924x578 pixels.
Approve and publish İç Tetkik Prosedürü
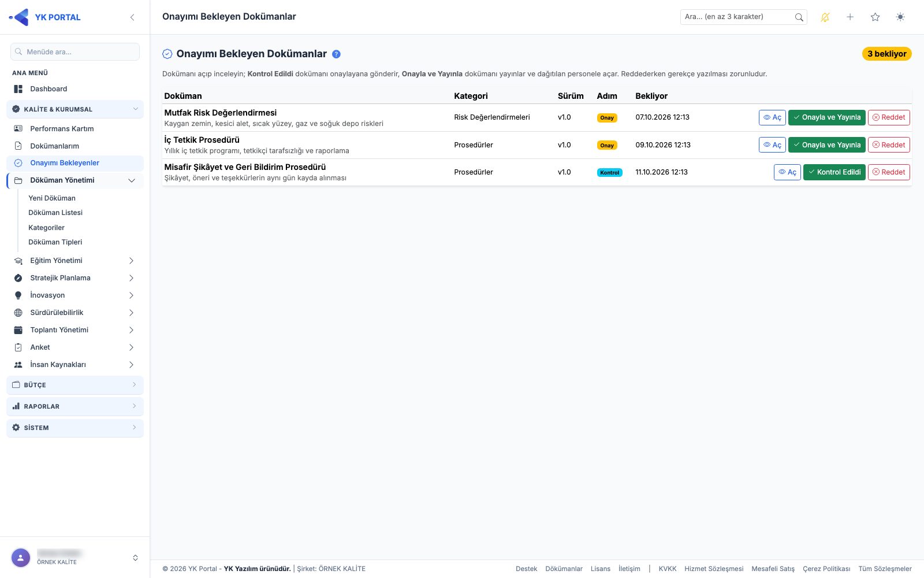[826, 145]
